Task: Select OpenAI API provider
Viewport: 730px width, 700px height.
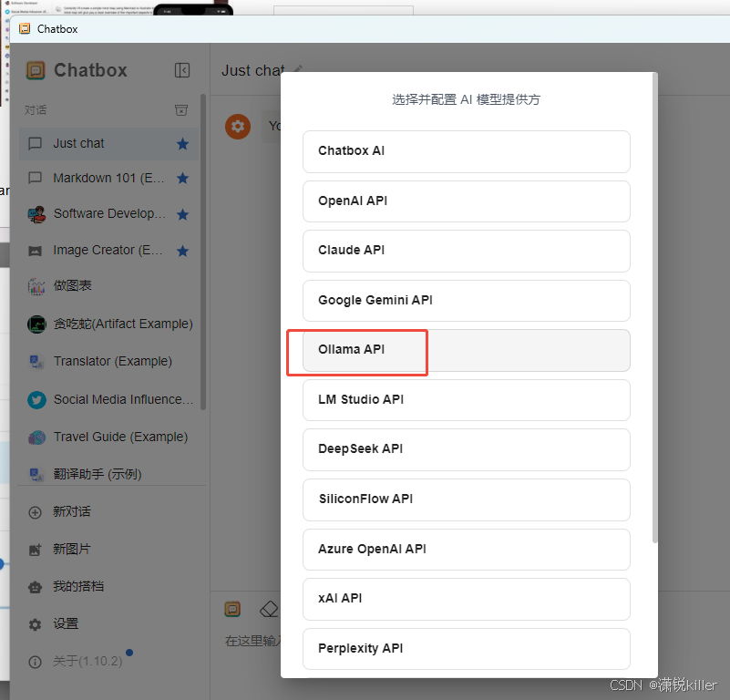Action: pos(466,201)
